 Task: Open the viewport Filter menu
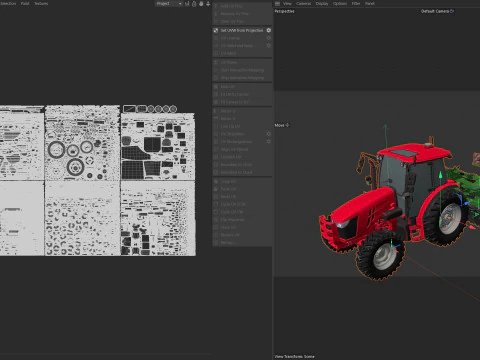(x=356, y=3)
